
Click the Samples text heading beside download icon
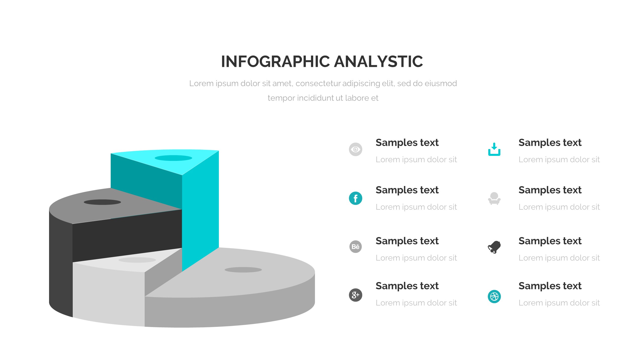[x=550, y=143]
